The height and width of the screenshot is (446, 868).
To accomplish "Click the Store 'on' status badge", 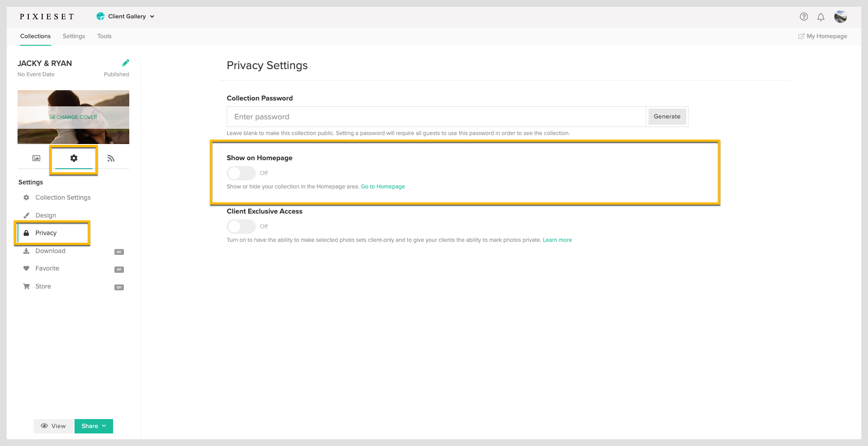I will (x=119, y=287).
